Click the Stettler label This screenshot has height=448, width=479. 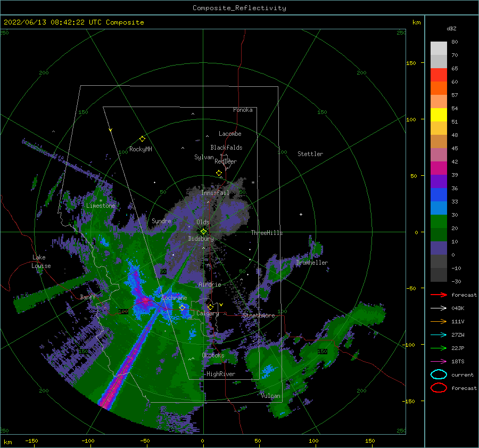pyautogui.click(x=310, y=154)
